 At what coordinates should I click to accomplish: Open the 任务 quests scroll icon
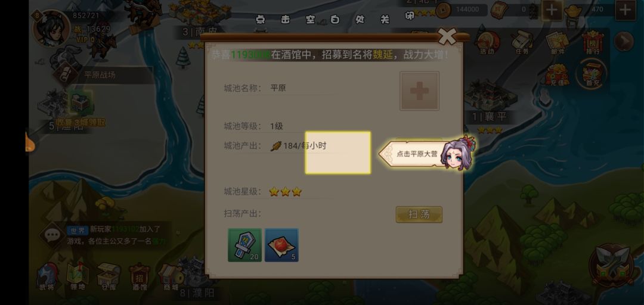(x=522, y=43)
